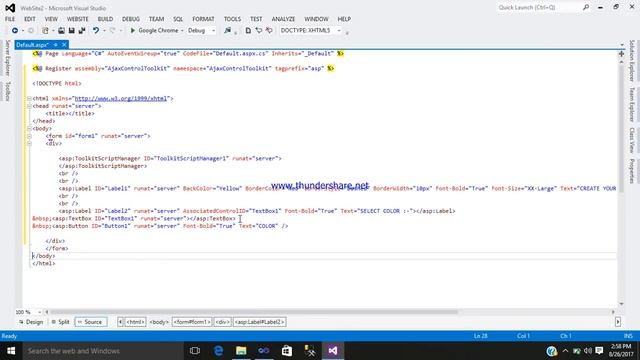Click the Navigate Backward toolbar icon
This screenshot has height=360, width=640.
(x=15, y=31)
